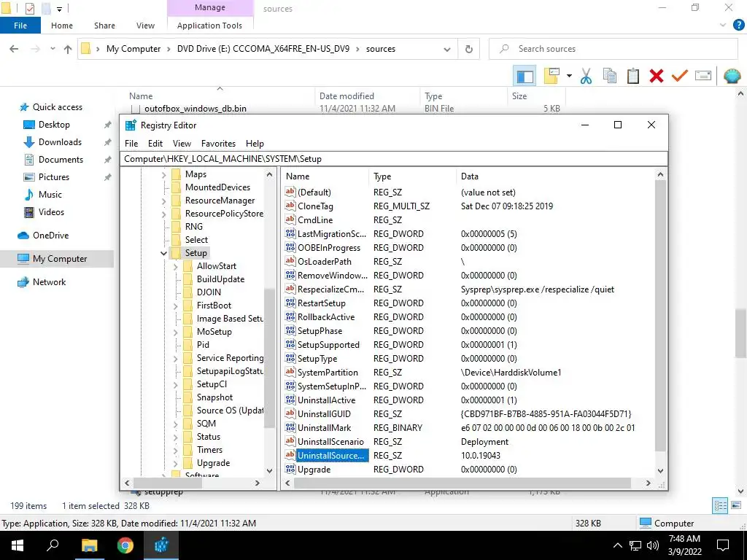This screenshot has height=560, width=747.
Task: Open Downloads in Quick access
Action: pos(60,142)
